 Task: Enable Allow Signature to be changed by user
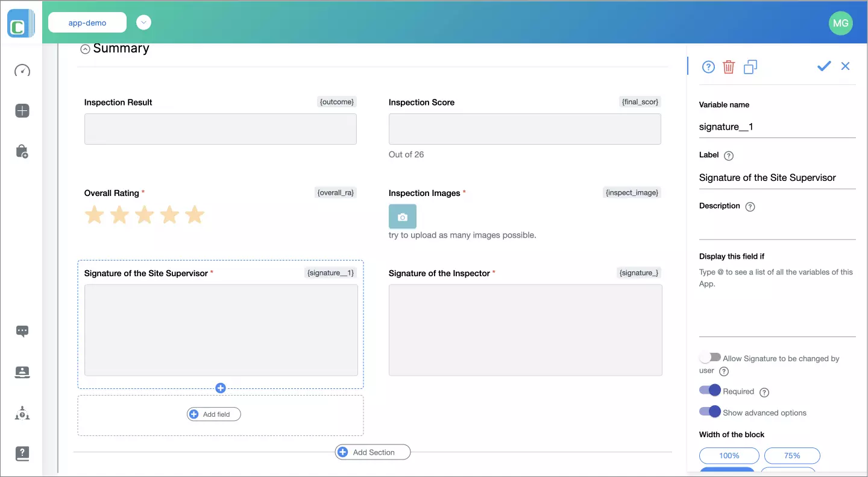point(710,357)
